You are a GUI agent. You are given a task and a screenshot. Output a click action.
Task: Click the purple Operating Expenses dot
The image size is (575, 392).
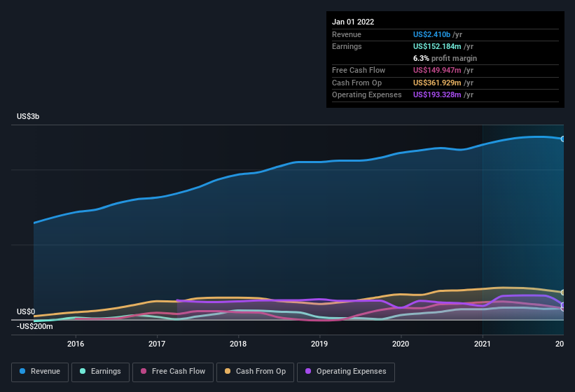(x=308, y=371)
